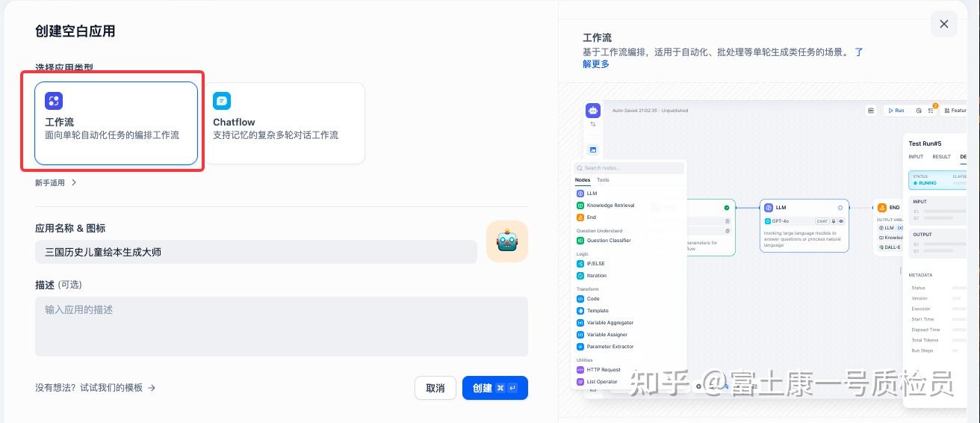Click the 创建 button
Viewport: 980px width, 423px height.
click(x=495, y=388)
